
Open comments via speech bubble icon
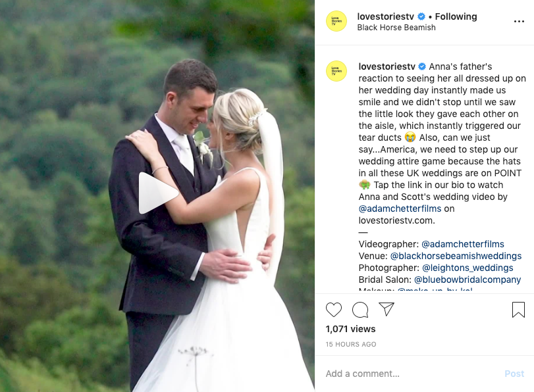(360, 310)
